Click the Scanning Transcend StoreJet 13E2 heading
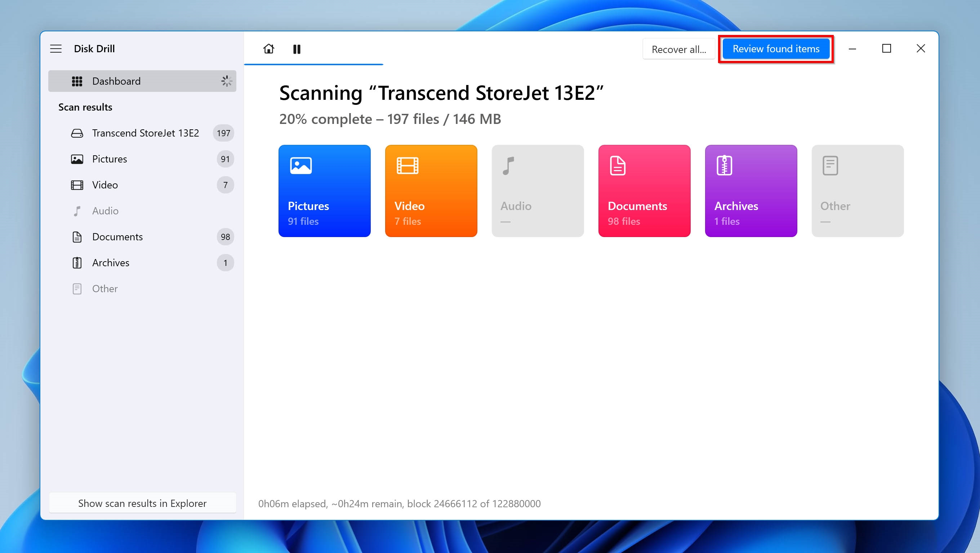The image size is (980, 553). [441, 93]
